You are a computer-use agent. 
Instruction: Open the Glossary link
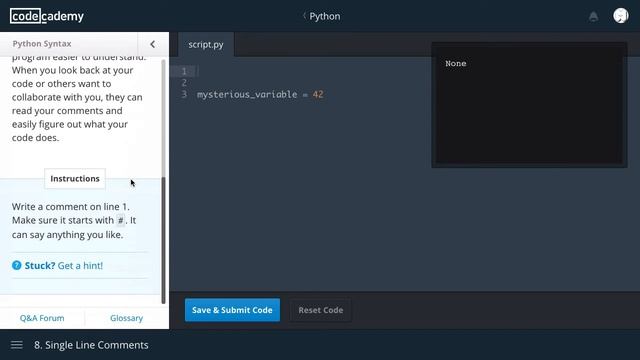pos(127,318)
